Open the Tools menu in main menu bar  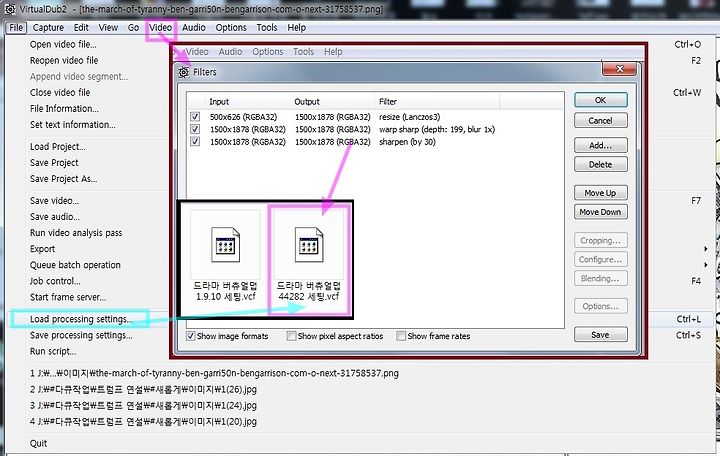(267, 28)
